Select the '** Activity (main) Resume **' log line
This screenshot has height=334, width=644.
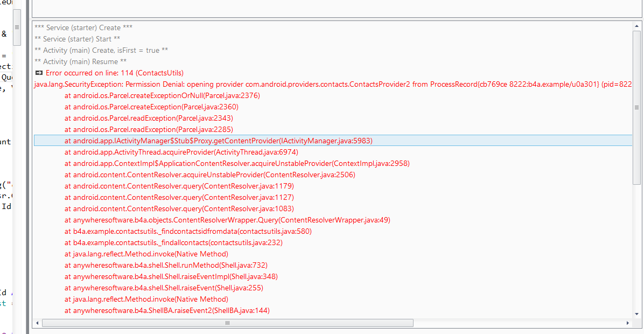coord(81,61)
